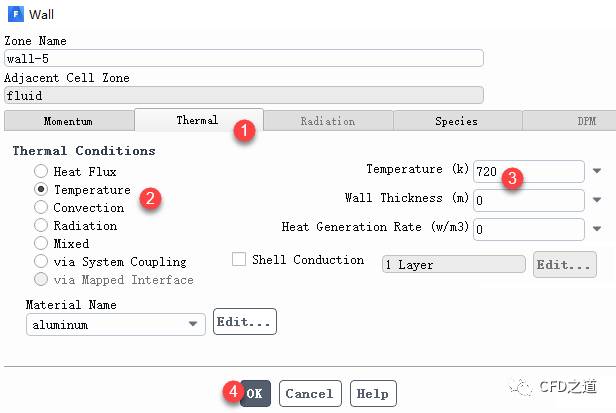Open Help for wall settings
Image resolution: width=616 pixels, height=413 pixels.
pos(372,394)
